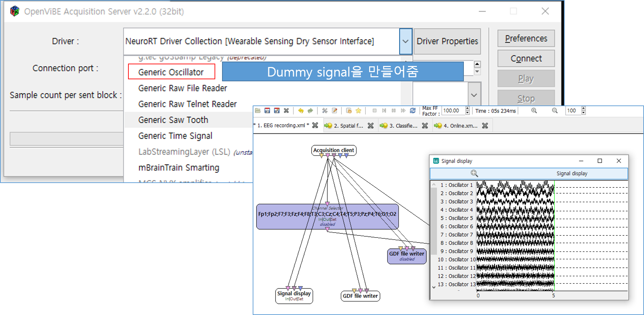
Task: Click the zoom value 100 input field
Action: coord(574,111)
